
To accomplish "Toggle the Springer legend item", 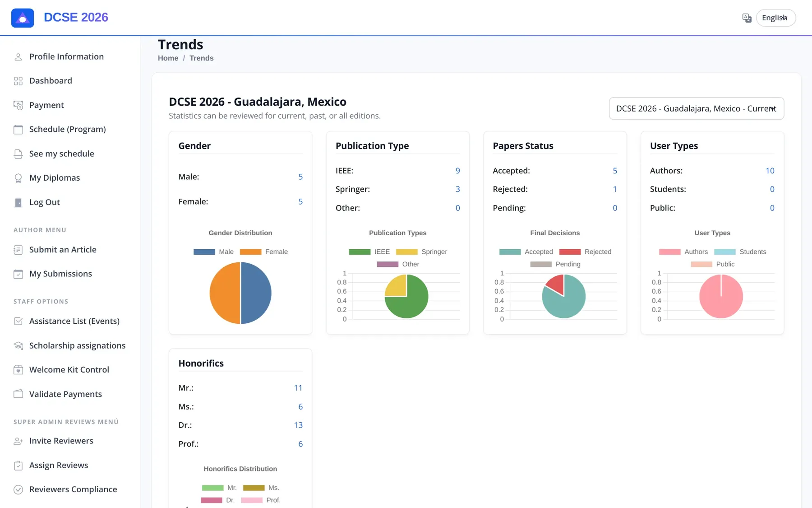I will 422,252.
